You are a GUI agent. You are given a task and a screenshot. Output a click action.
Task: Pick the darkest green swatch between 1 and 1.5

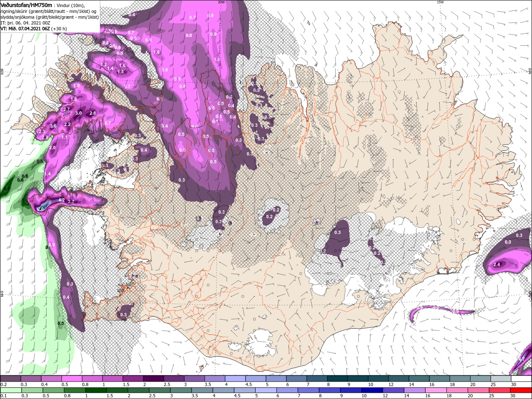tap(96, 390)
